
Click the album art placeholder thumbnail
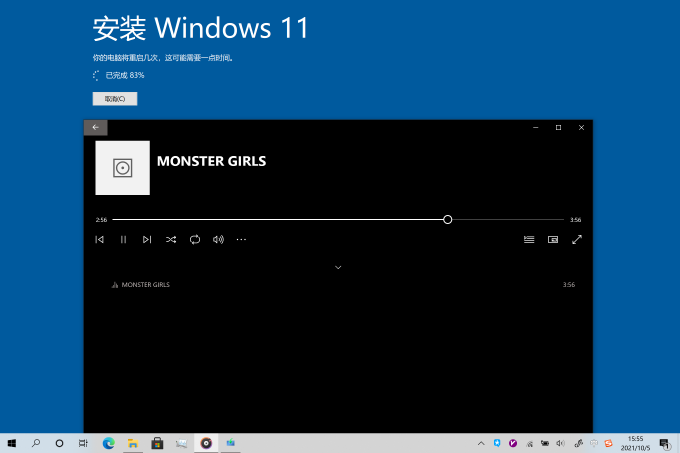pyautogui.click(x=123, y=168)
